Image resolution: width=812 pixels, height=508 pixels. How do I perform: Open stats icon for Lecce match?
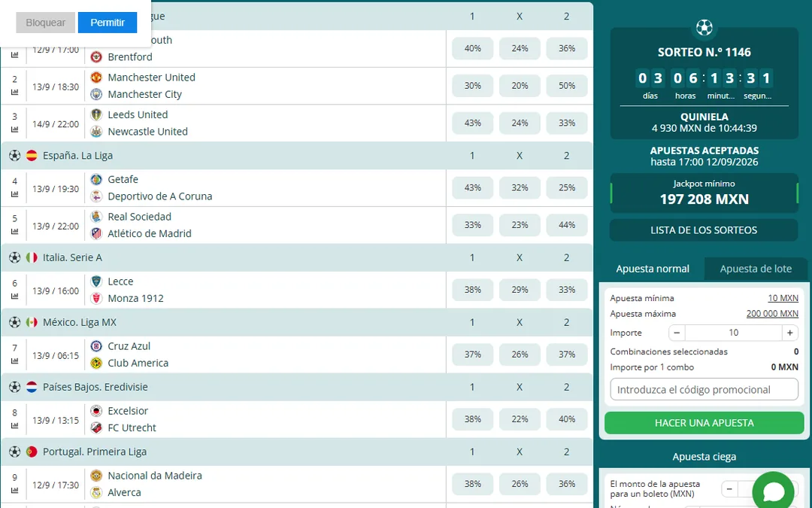tap(14, 297)
